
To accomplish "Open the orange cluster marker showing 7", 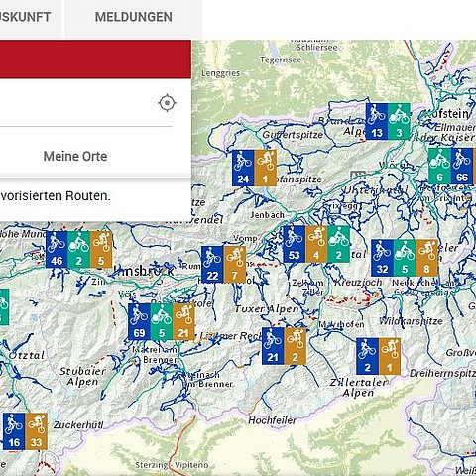I will point(235,265).
